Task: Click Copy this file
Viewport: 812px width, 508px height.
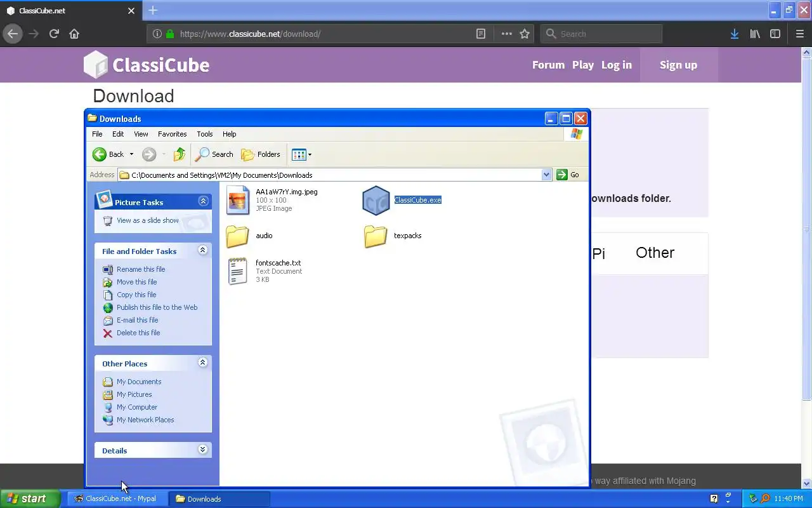Action: click(136, 295)
